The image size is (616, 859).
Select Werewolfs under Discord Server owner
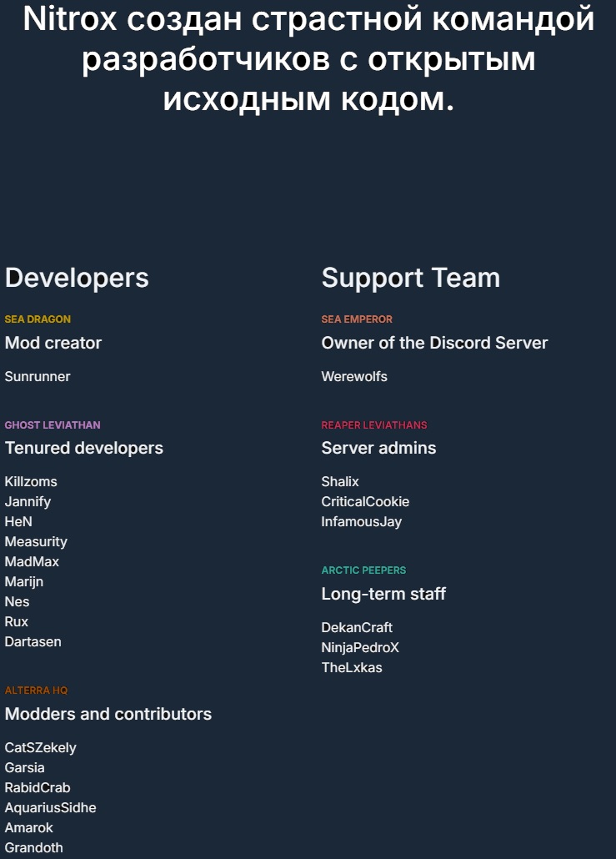354,376
